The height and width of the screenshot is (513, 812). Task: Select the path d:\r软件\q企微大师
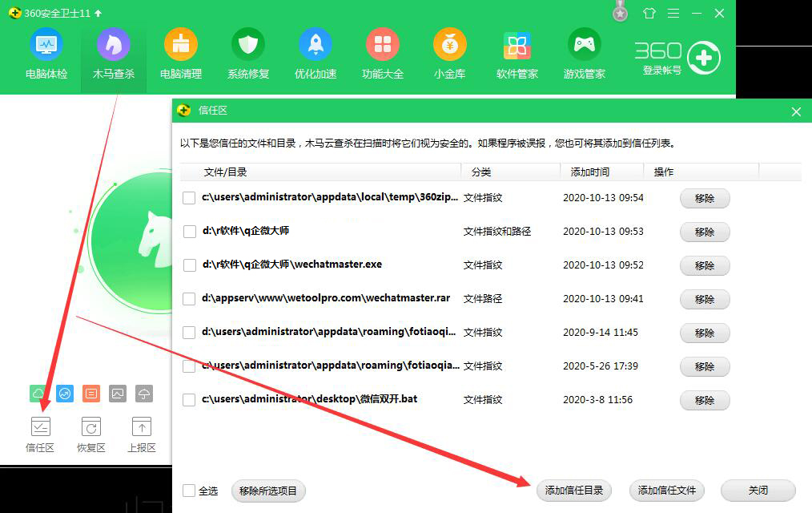tap(246, 231)
